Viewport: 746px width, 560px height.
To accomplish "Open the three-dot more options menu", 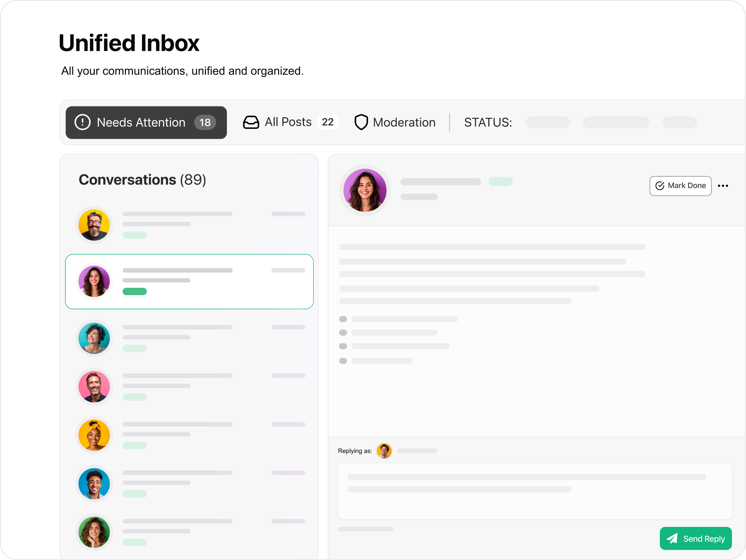I will pyautogui.click(x=723, y=186).
